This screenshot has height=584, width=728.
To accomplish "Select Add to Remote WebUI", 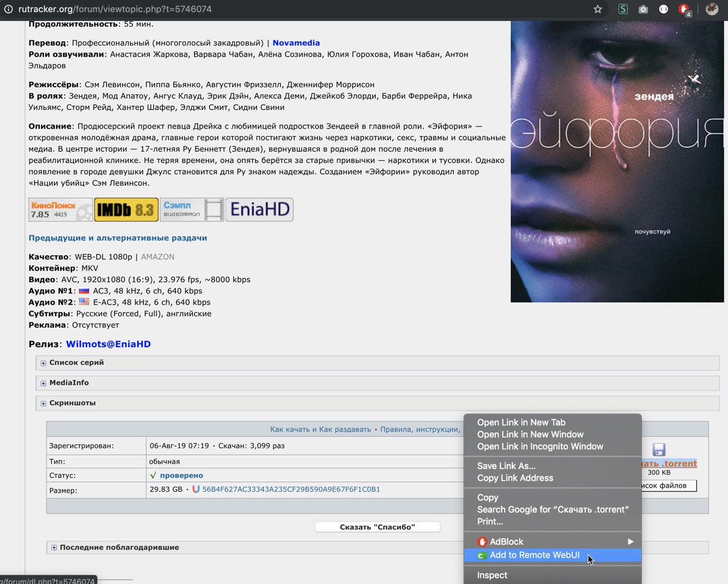I will 552,555.
